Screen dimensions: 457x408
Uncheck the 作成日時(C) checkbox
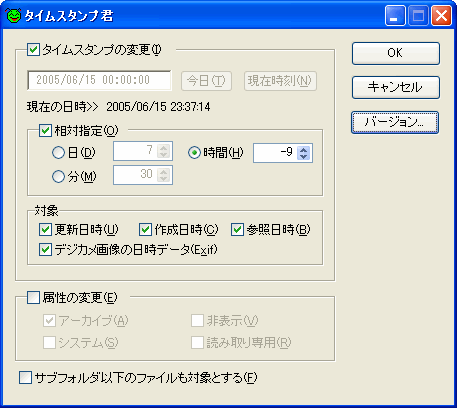coord(145,230)
